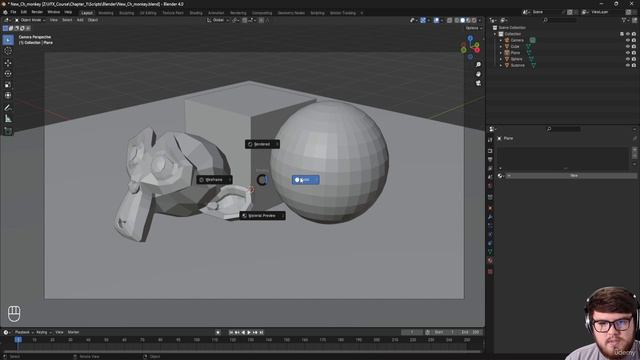
Task: Select the Transform tool
Action: (8, 96)
